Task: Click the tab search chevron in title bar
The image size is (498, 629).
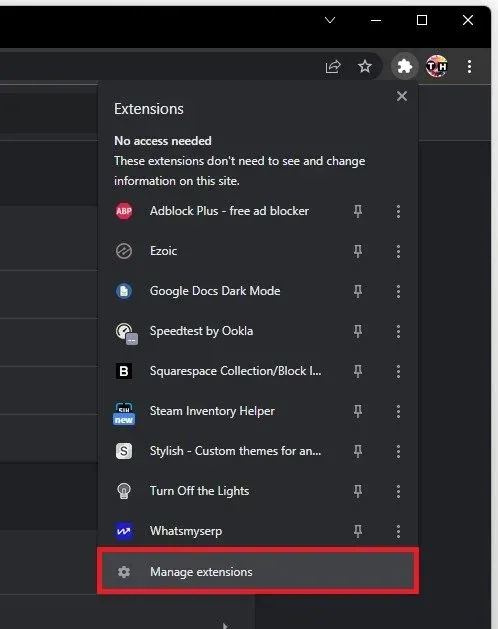Action: (330, 20)
